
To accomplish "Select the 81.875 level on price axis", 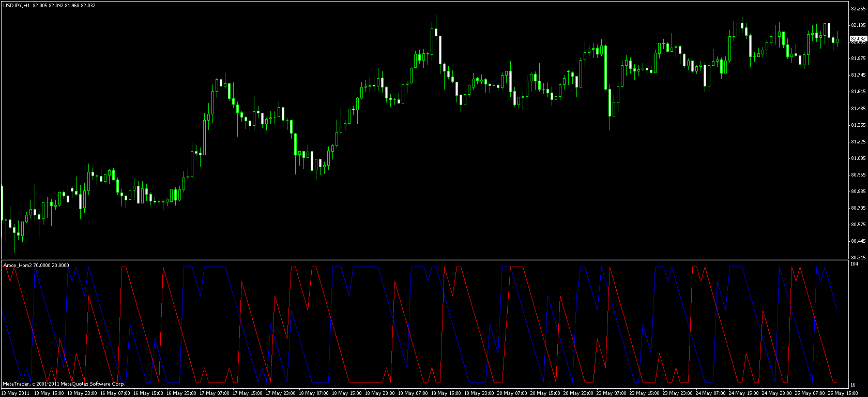I will click(x=858, y=58).
